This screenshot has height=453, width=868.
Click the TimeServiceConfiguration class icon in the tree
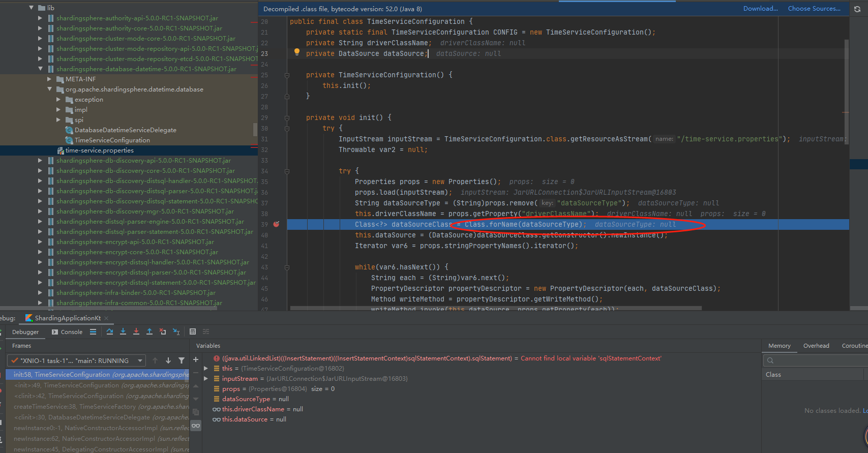click(x=69, y=140)
